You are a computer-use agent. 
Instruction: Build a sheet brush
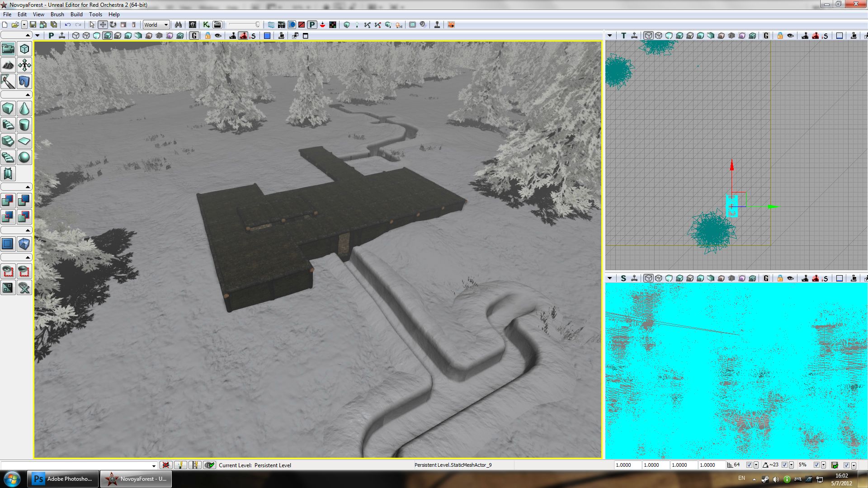point(24,141)
